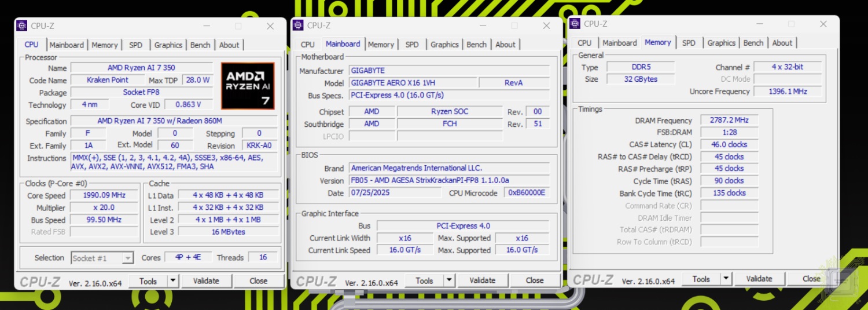Select the Memory tab in the middle window
Screen dimensions: 868x310
[x=381, y=44]
